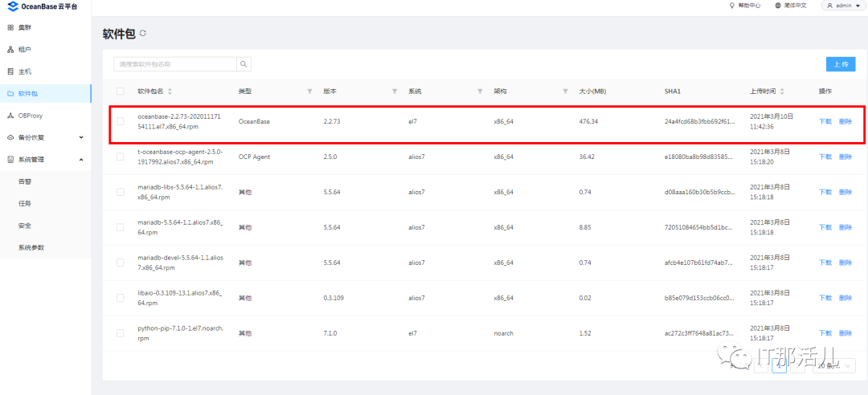Image resolution: width=868 pixels, height=395 pixels.
Task: Filter the 类型 column with funnel icon
Action: 309,92
